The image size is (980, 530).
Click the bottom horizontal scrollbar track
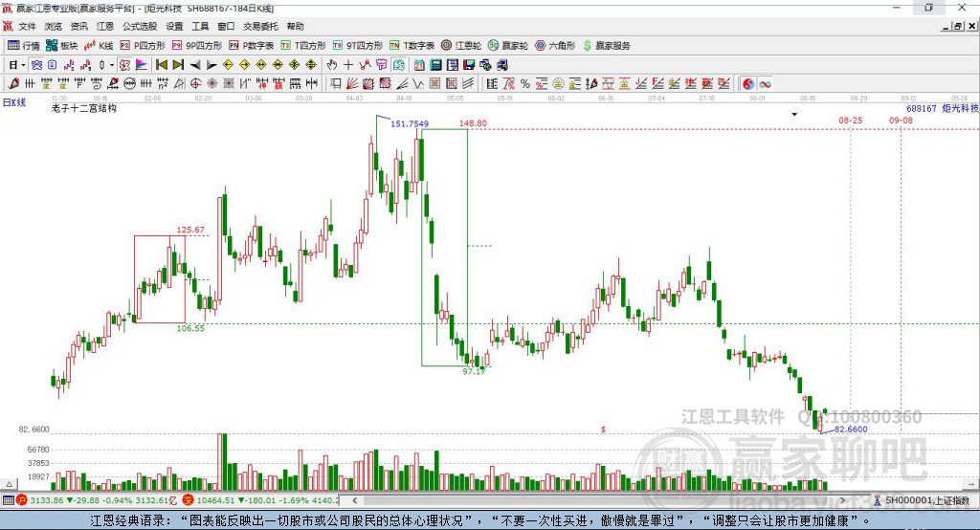pyautogui.click(x=598, y=500)
